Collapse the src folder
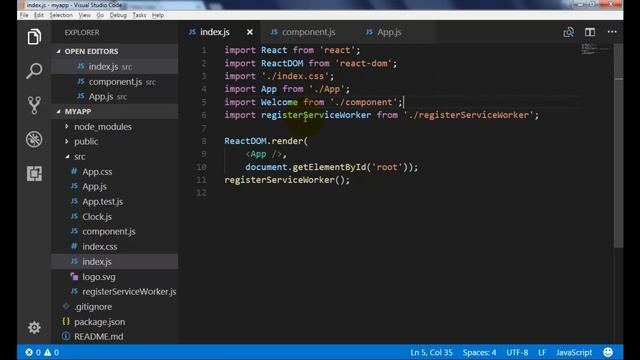 (x=115, y=157)
